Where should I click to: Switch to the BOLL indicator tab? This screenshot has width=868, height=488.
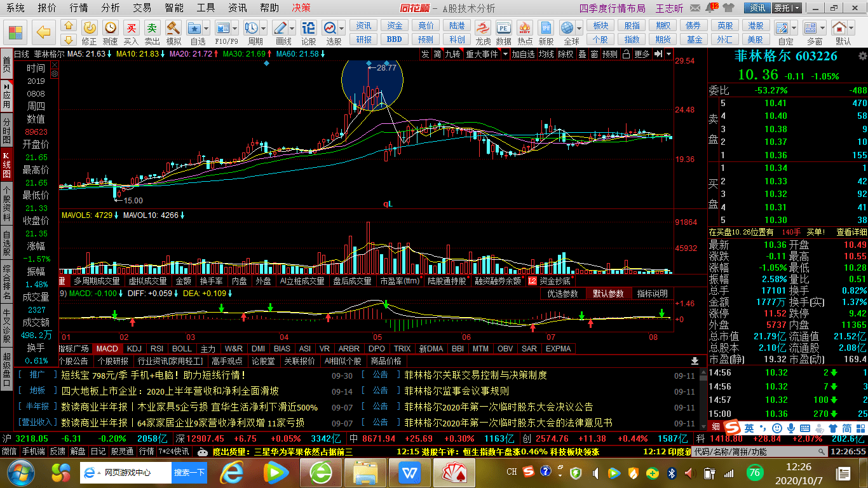click(182, 348)
